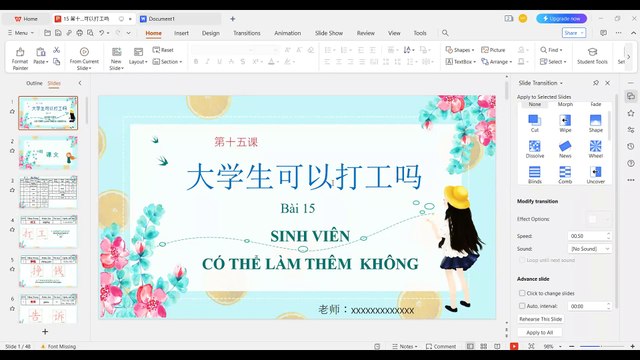Open Student Tools
The width and height of the screenshot is (640, 360).
592,56
